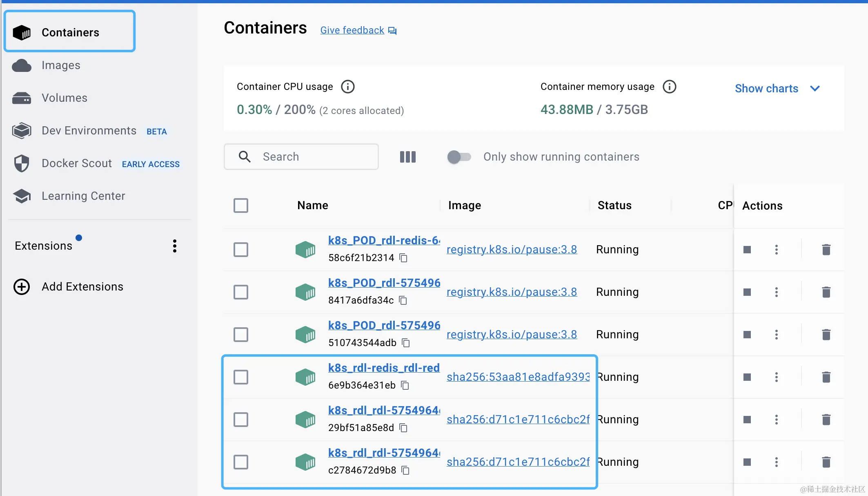Click the Add Extensions plus icon

[22, 287]
